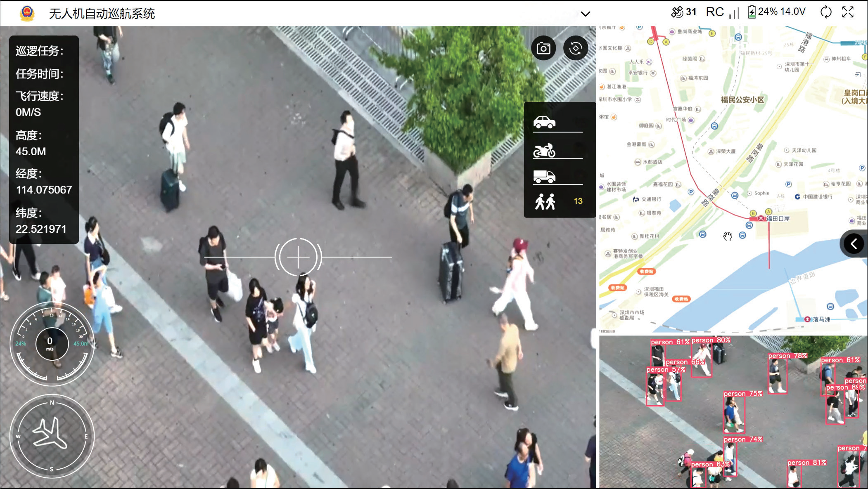Collapse the map panel with left chevron
The image size is (868, 489).
(854, 244)
